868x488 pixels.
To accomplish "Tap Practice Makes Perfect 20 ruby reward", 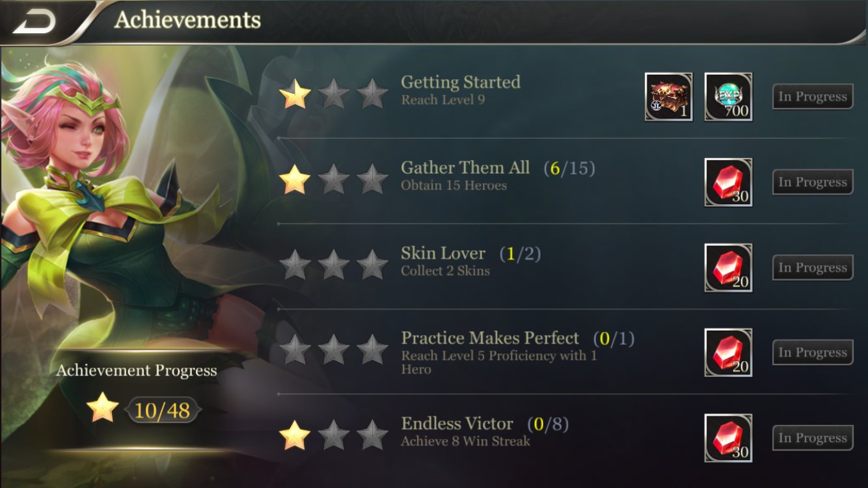I will click(729, 353).
